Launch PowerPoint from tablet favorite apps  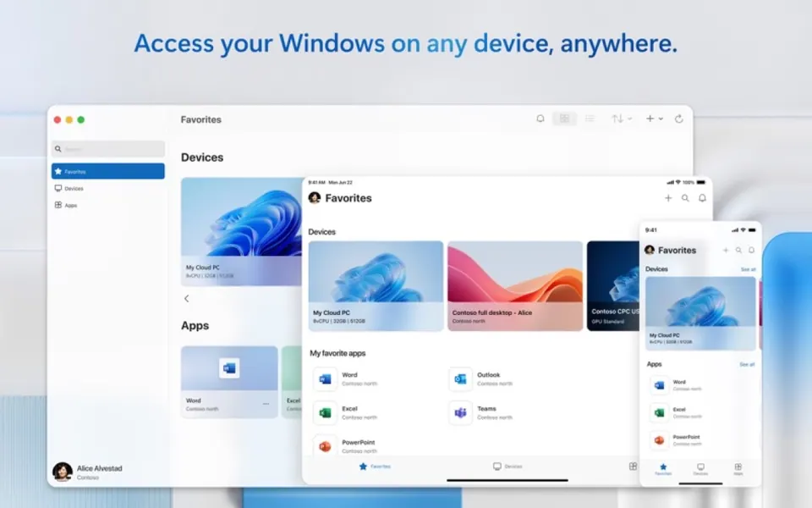point(345,446)
